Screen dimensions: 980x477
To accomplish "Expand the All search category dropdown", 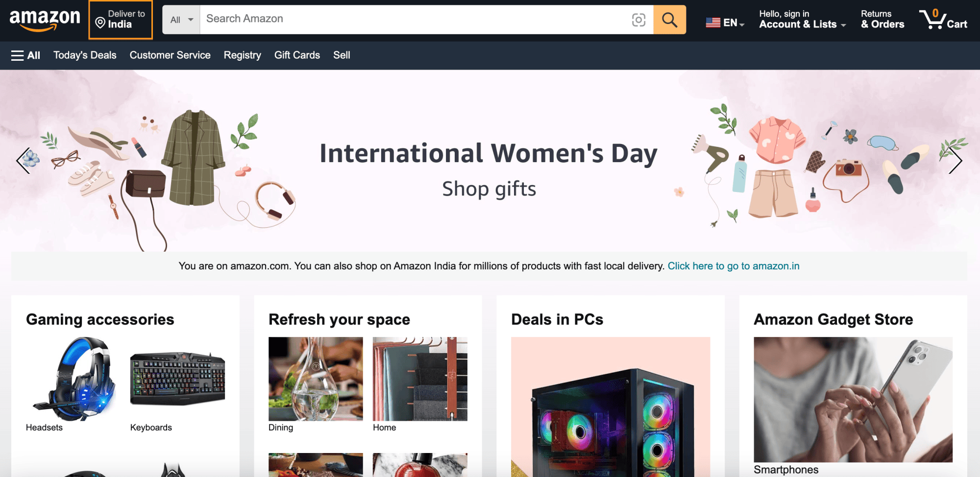I will tap(181, 20).
